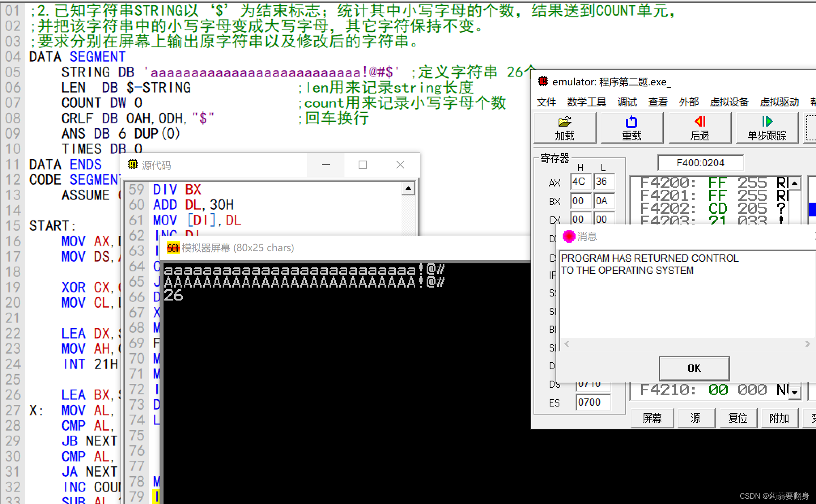Click the 后退 (step back) icon
816x504 pixels.
700,122
